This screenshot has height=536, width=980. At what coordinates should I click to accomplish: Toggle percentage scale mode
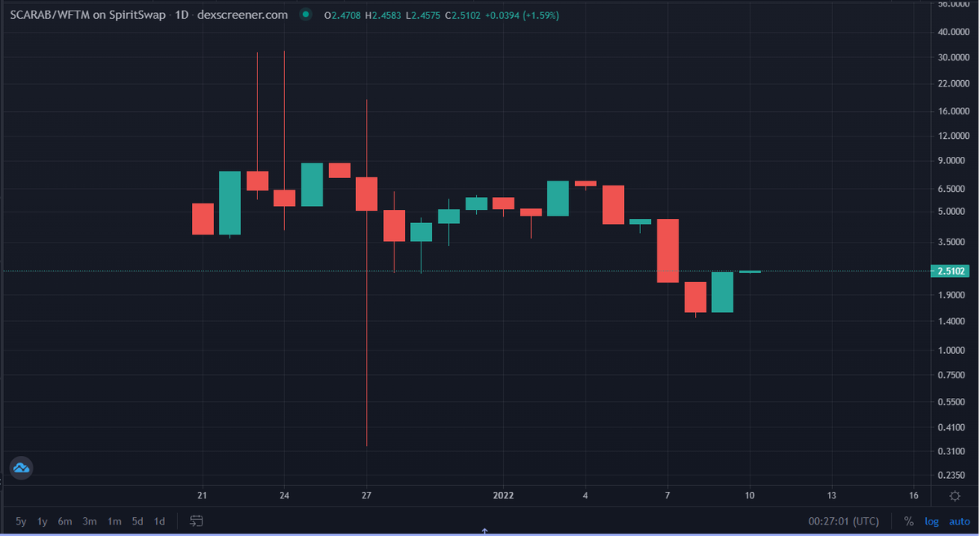[x=909, y=520]
